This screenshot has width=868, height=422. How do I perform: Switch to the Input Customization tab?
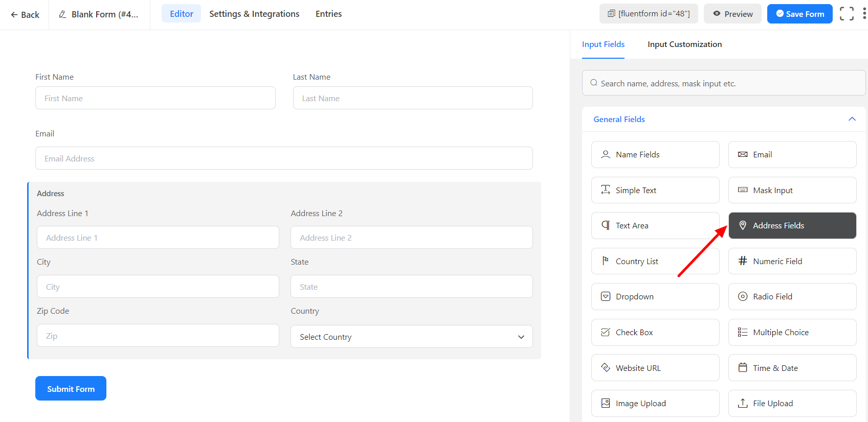(684, 44)
